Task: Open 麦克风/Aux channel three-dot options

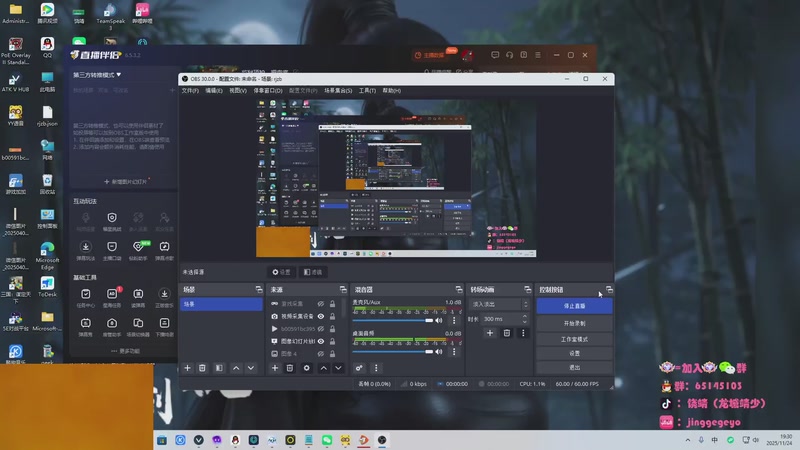Action: point(454,320)
